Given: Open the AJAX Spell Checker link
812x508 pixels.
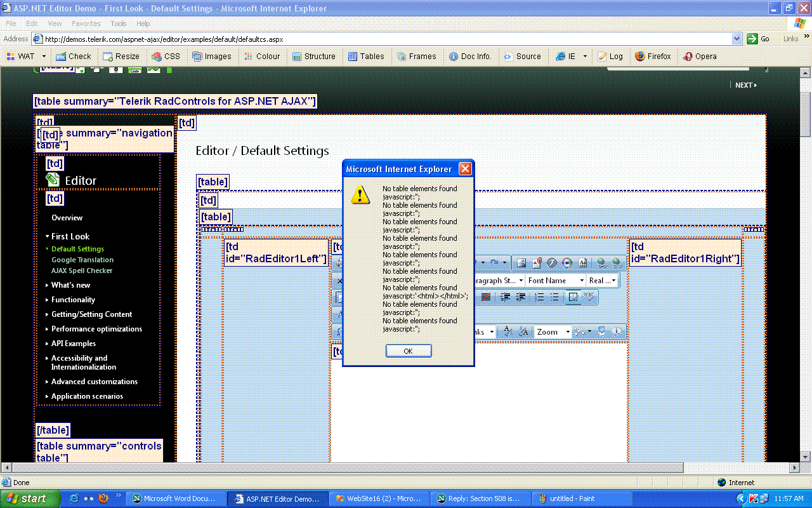Looking at the screenshot, I should 82,271.
